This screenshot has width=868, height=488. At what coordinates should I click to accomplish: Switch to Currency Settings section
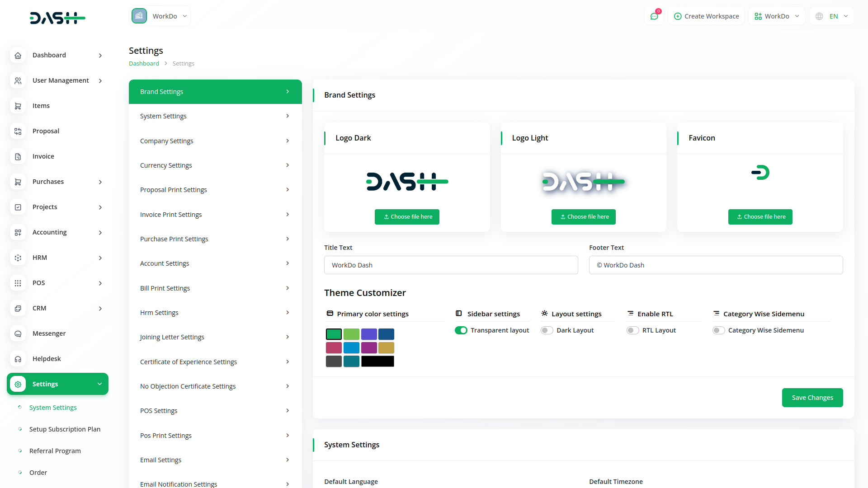tap(215, 165)
